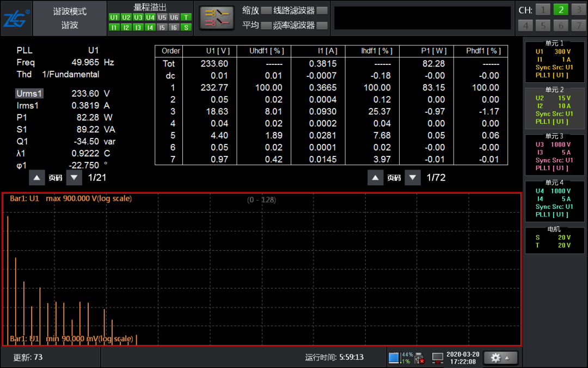Image resolution: width=588 pixels, height=368 pixels.
Task: Open the 谐波模式 harmonic mode selector
Action: pos(70,18)
